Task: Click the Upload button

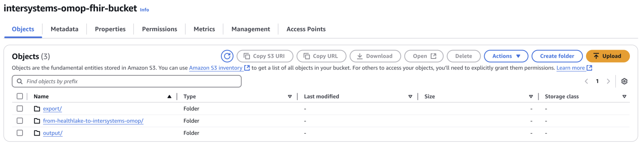Action: [608, 56]
